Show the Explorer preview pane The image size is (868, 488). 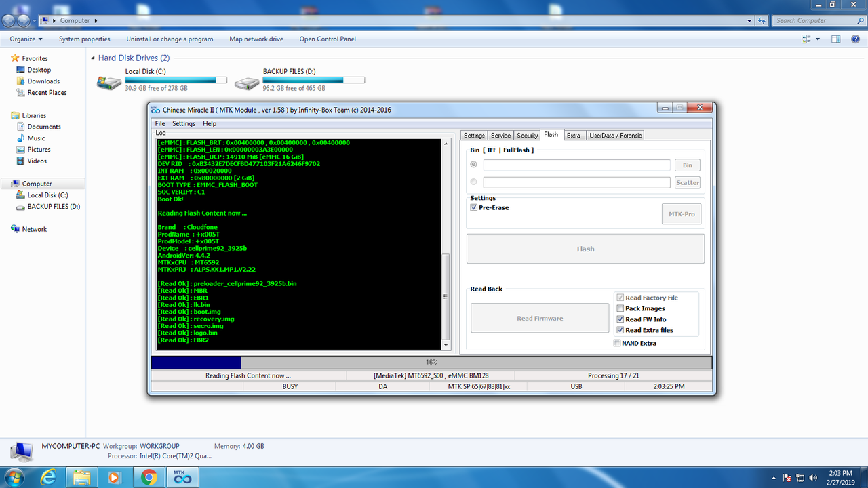836,39
